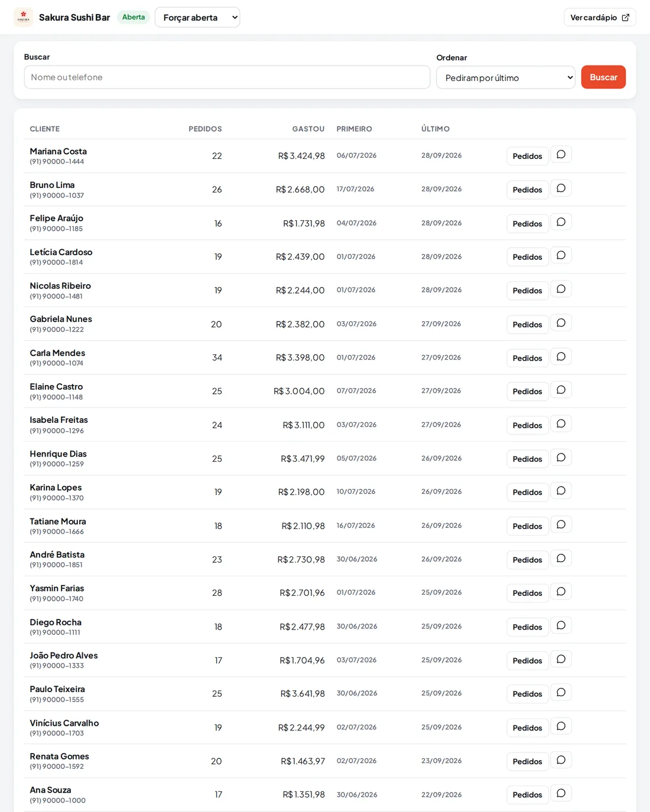The width and height of the screenshot is (650, 812).
Task: Open message icon for Diego Rocha
Action: click(x=561, y=625)
